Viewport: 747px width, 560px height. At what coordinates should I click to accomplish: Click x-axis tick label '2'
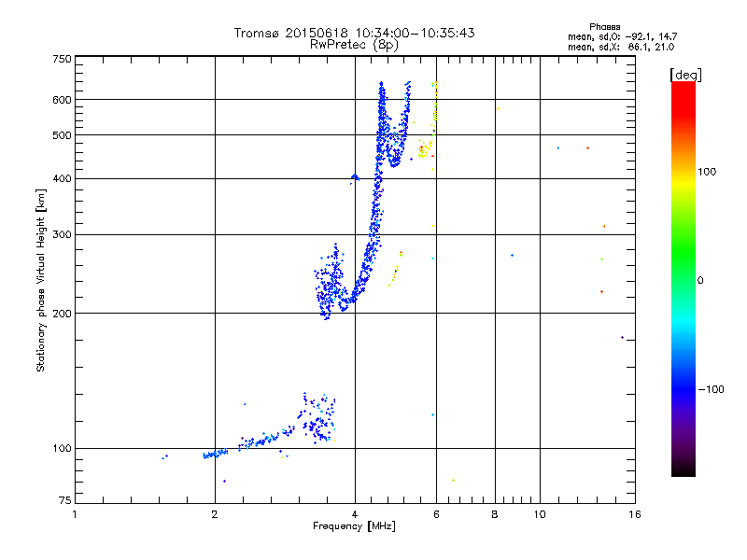(215, 514)
